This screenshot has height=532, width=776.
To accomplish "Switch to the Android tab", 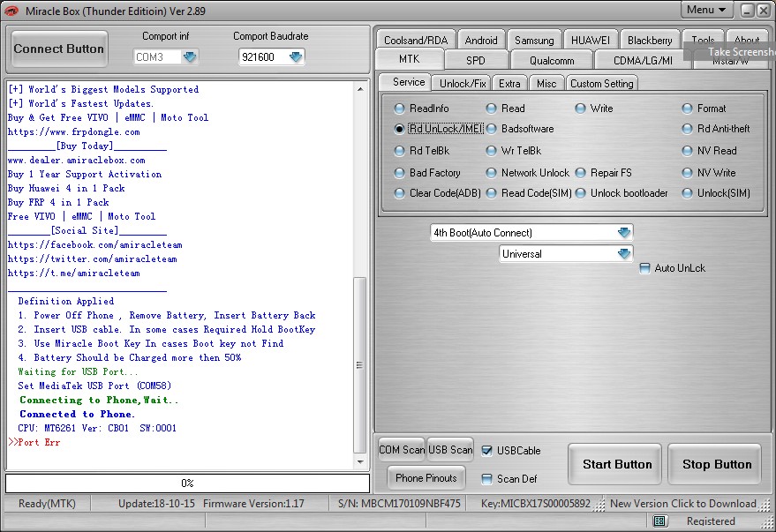I will pos(481,40).
